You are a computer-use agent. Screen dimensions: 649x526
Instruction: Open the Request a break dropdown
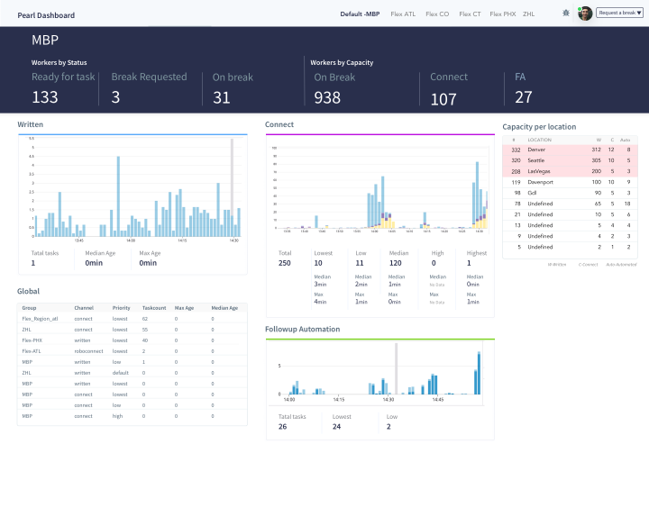tap(619, 14)
